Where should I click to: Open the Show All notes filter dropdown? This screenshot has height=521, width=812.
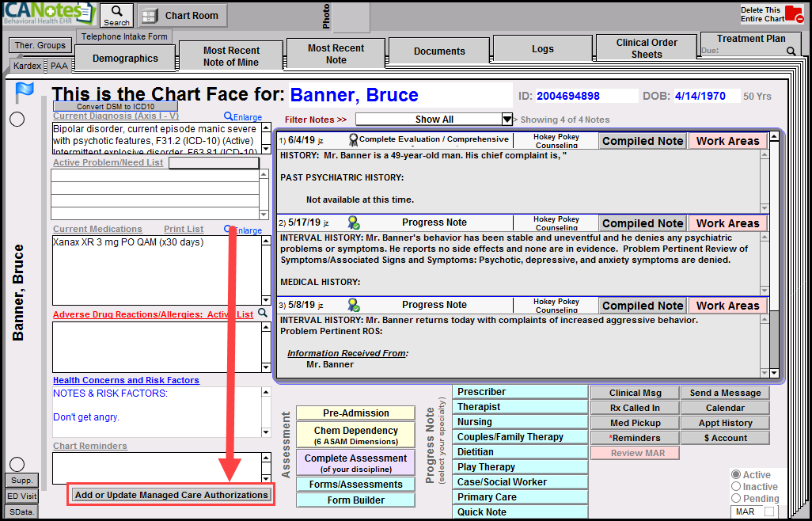pyautogui.click(x=505, y=119)
